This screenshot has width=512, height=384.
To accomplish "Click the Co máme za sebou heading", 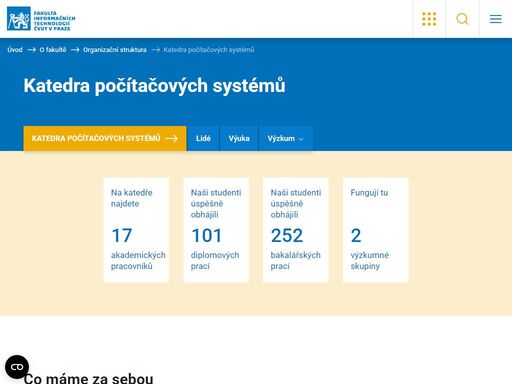I will tap(88, 378).
